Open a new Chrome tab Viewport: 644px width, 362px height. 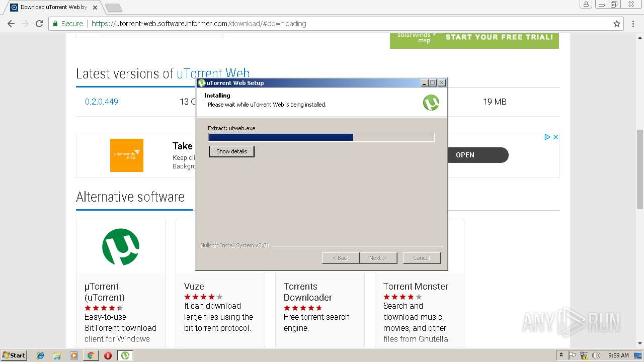coord(114,8)
